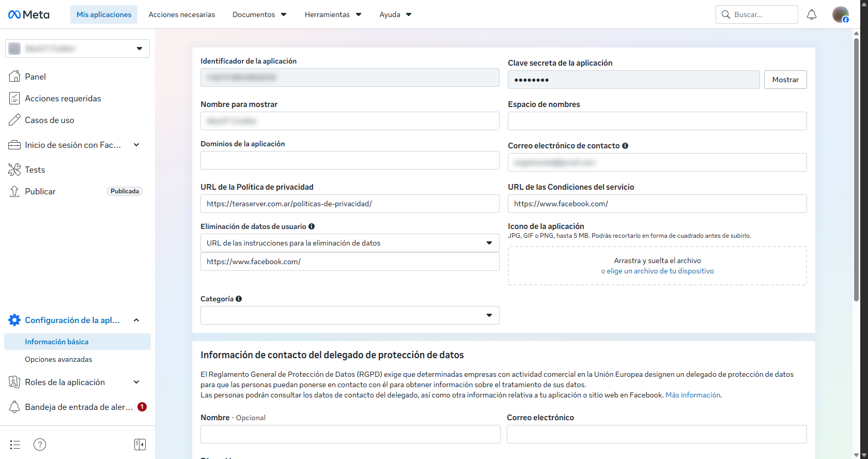The width and height of the screenshot is (868, 459).
Task: Open the notifications bell
Action: point(812,14)
